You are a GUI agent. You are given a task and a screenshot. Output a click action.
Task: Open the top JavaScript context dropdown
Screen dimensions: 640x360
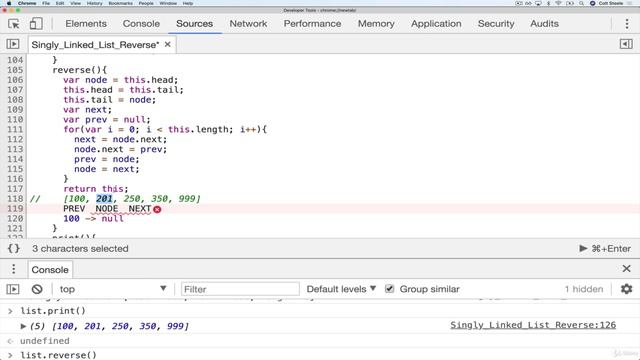(x=113, y=289)
